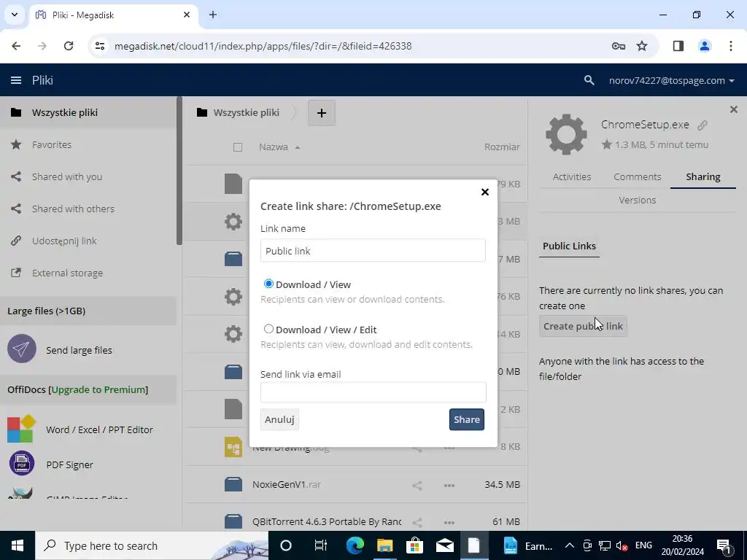Screen dimensions: 747x560
Task: Open Microsoft Edge from the taskbar
Action: point(355,545)
